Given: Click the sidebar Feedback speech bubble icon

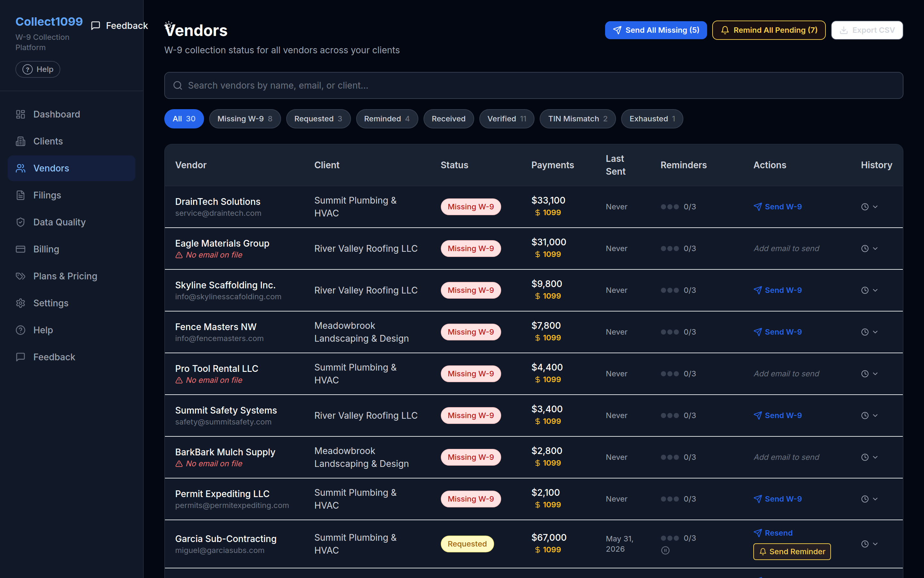Looking at the screenshot, I should (21, 357).
